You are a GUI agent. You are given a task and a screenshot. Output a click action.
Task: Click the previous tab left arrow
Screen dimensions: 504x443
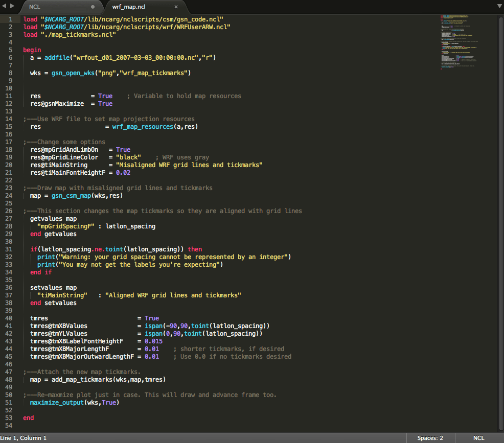click(5, 7)
